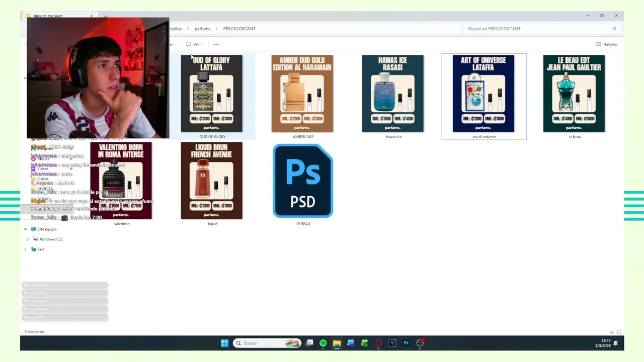The image size is (644, 362).
Task: Open the notification bell in the system tray
Action: click(x=615, y=343)
